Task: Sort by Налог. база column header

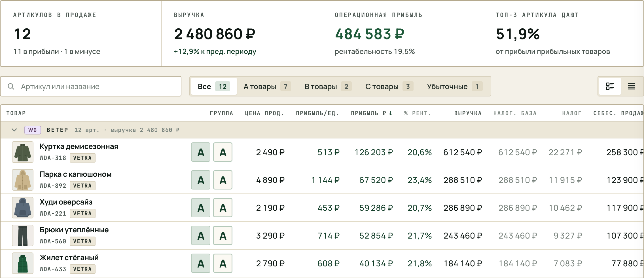Action: [515, 113]
